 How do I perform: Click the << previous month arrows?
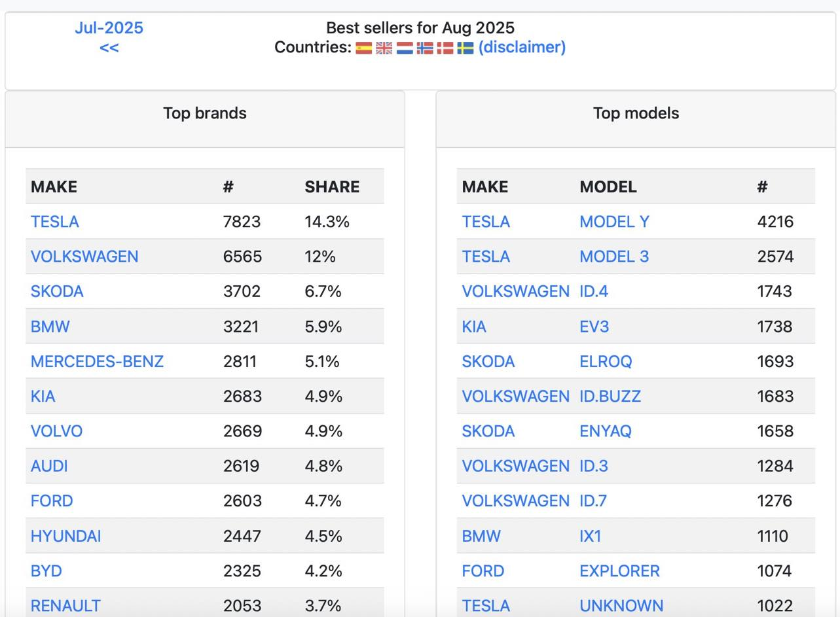[109, 48]
